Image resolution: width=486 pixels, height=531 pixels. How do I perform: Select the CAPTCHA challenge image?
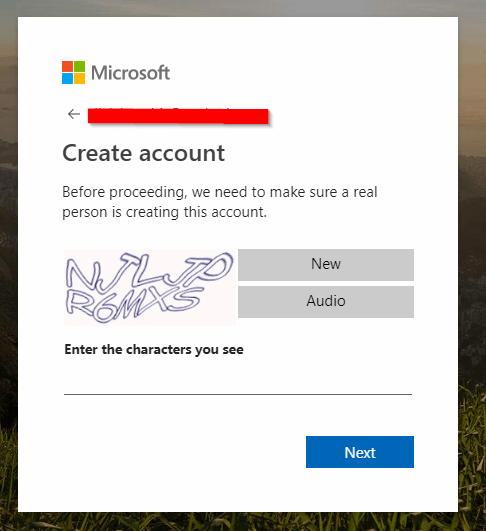click(x=150, y=287)
